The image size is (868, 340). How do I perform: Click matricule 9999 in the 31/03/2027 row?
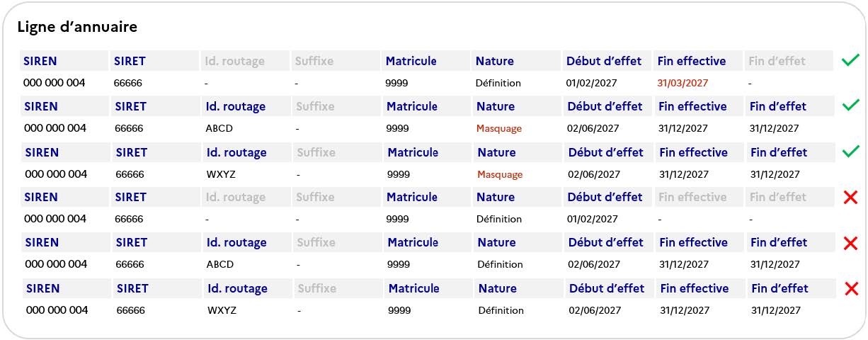tap(396, 83)
